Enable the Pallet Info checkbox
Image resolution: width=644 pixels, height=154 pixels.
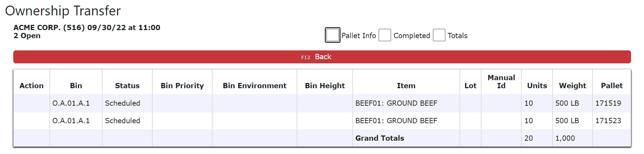[332, 35]
